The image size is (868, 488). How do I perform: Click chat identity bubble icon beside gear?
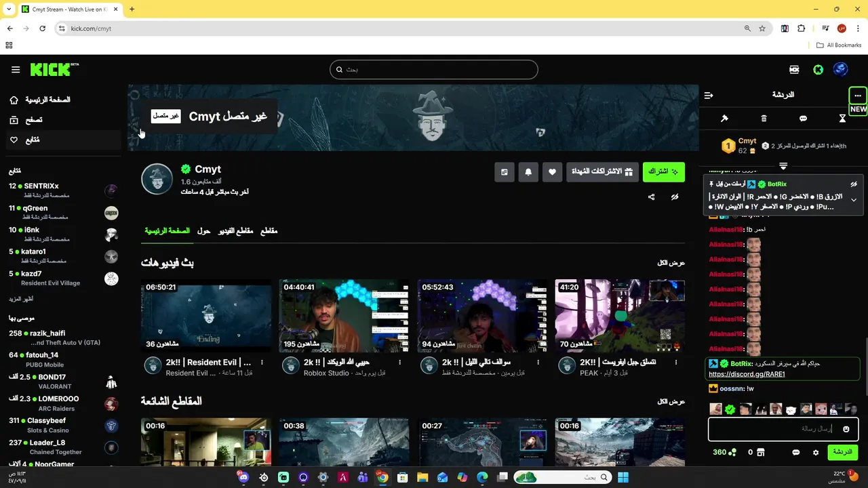pyautogui.click(x=796, y=452)
